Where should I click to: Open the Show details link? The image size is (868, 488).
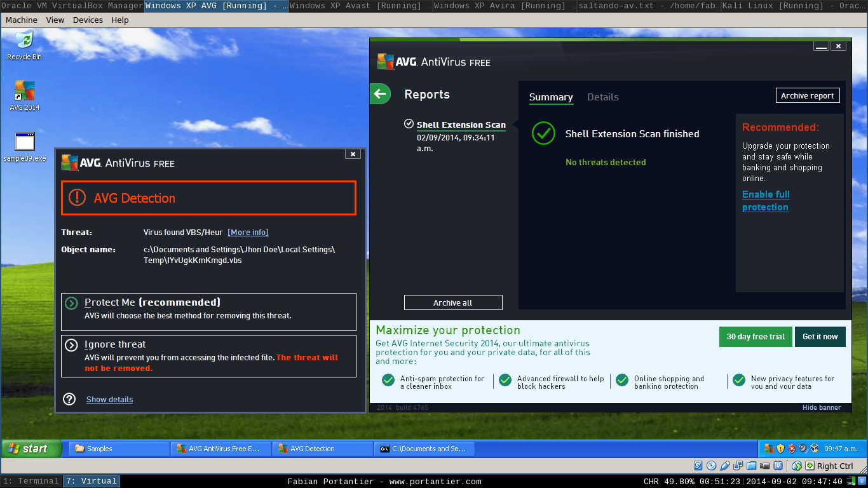coord(109,400)
